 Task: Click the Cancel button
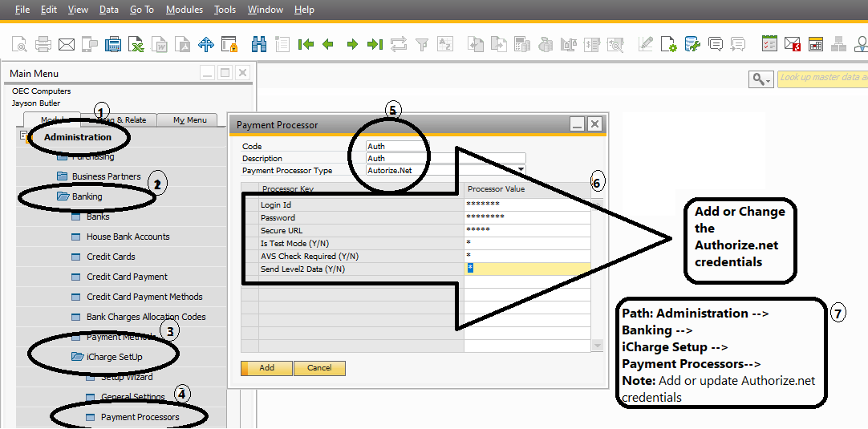[319, 368]
